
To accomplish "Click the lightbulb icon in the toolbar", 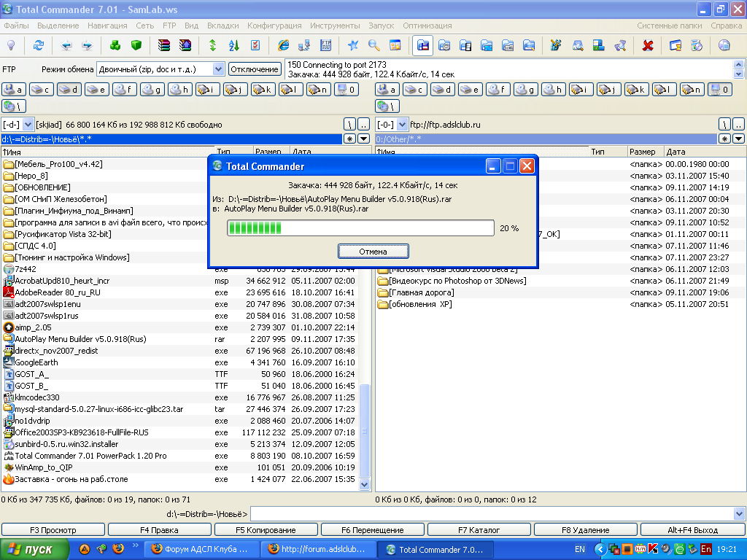I will (x=12, y=45).
